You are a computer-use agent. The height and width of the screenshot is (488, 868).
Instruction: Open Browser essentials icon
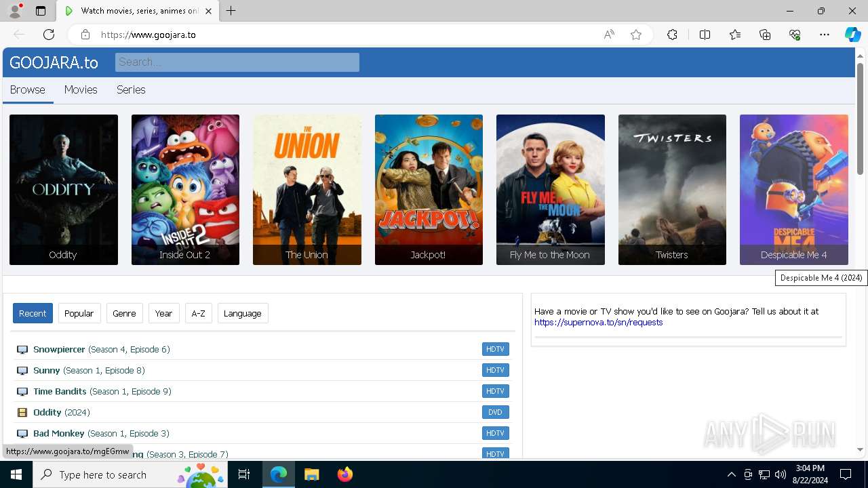[x=795, y=35]
